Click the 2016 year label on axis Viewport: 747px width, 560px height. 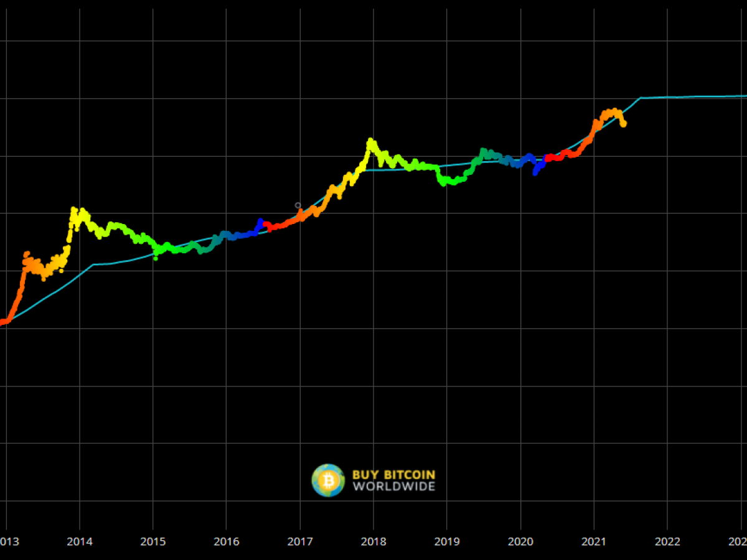[227, 541]
